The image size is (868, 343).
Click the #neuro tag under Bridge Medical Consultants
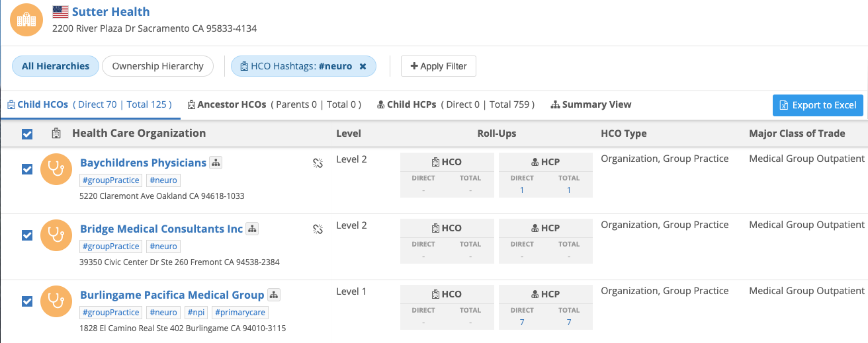(163, 247)
